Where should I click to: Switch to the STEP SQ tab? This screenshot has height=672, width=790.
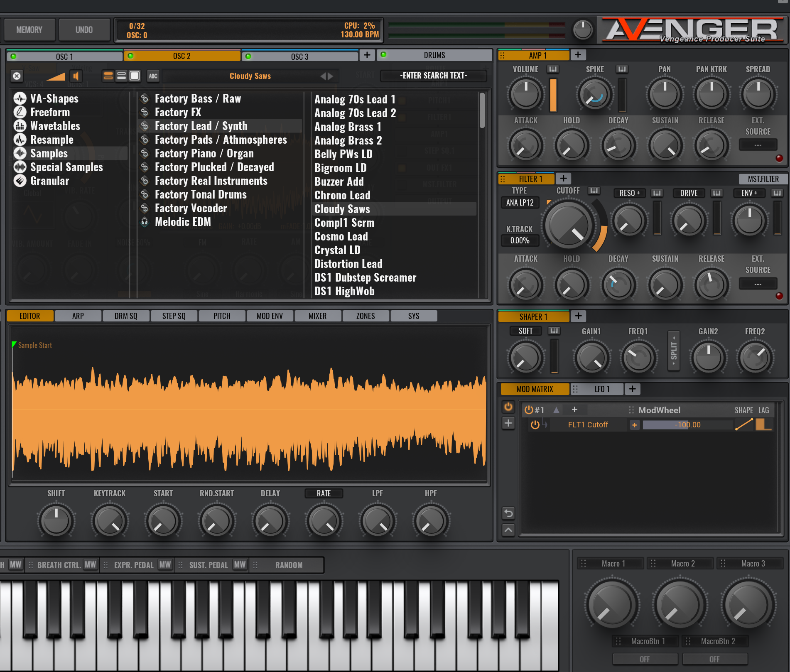tap(174, 316)
